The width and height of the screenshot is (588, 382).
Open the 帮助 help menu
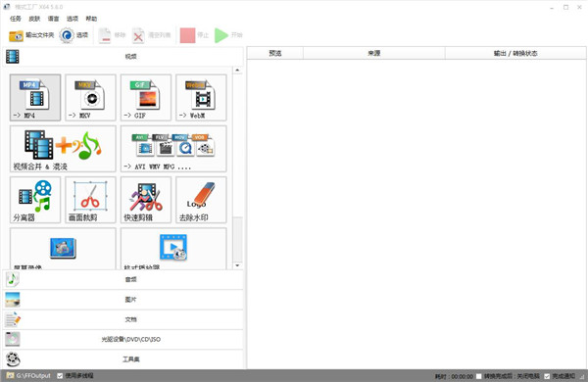(x=91, y=19)
